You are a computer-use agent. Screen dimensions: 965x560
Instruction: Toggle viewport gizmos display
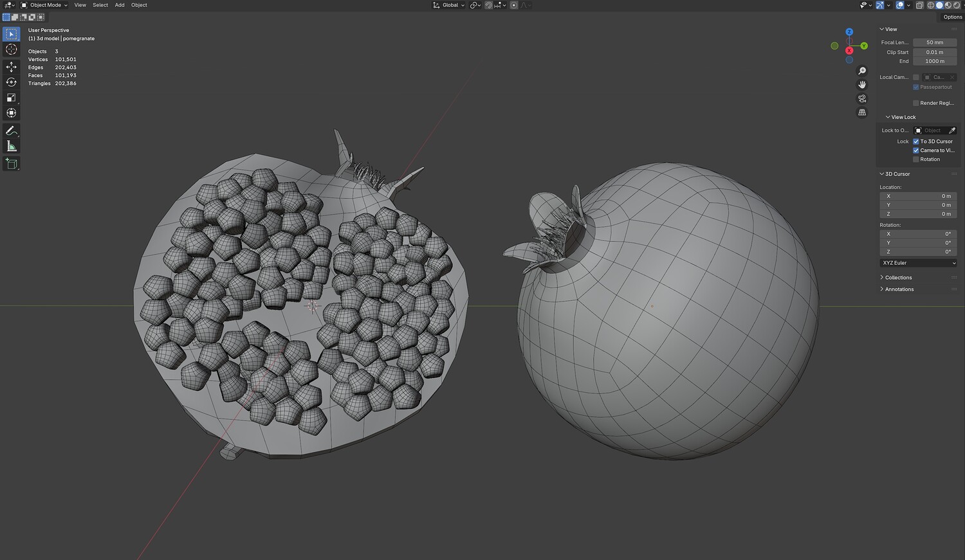coord(880,5)
